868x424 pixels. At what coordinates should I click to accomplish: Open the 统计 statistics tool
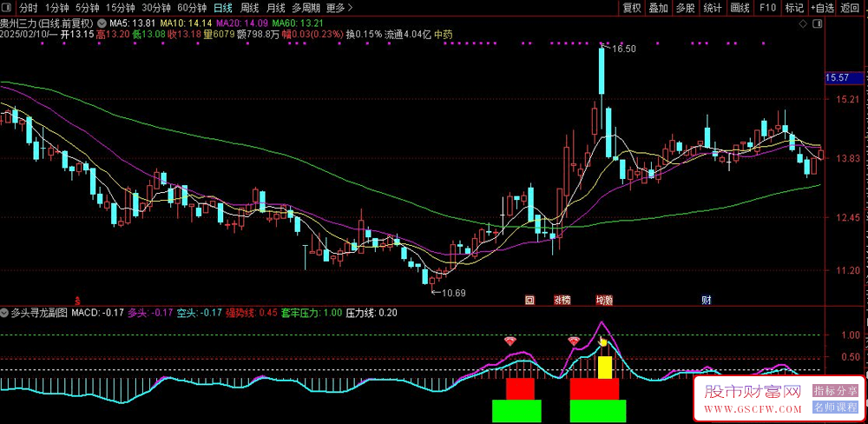pos(713,8)
